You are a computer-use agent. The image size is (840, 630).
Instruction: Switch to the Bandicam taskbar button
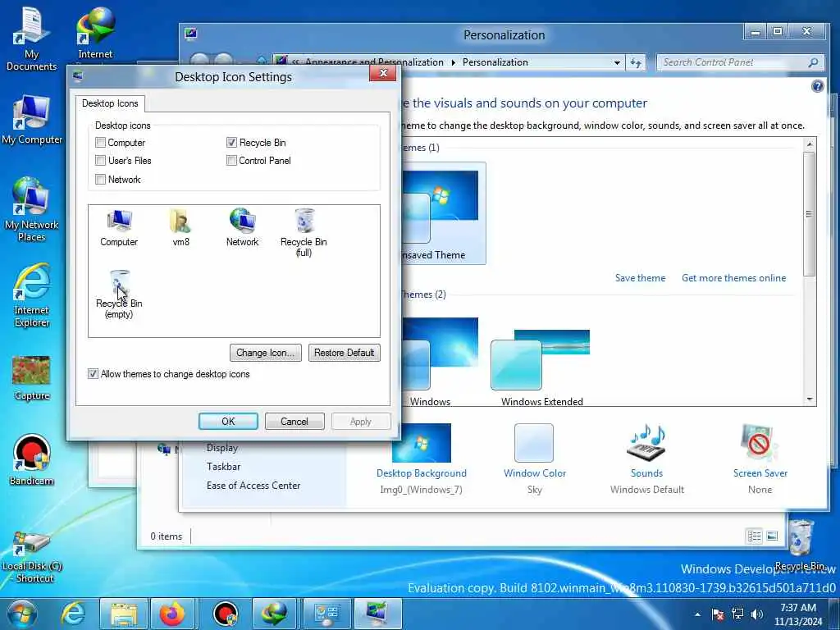(x=226, y=614)
